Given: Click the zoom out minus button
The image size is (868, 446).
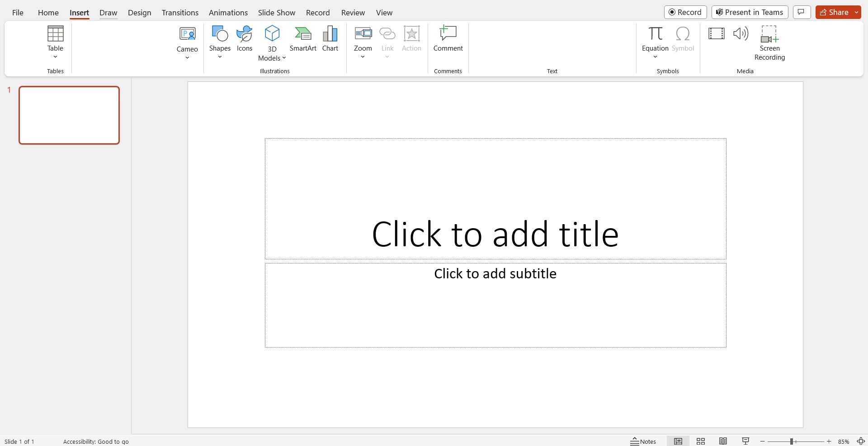Looking at the screenshot, I should pyautogui.click(x=763, y=441).
